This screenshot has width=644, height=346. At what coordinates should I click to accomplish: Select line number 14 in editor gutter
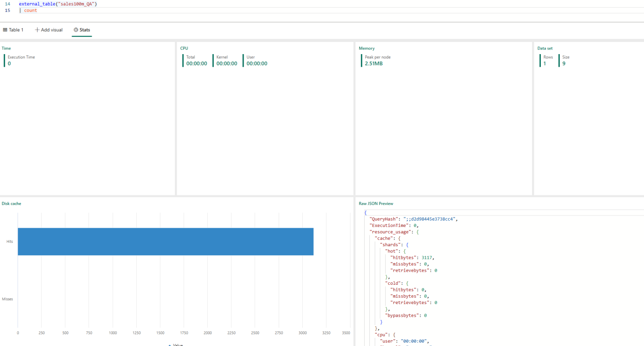click(8, 4)
